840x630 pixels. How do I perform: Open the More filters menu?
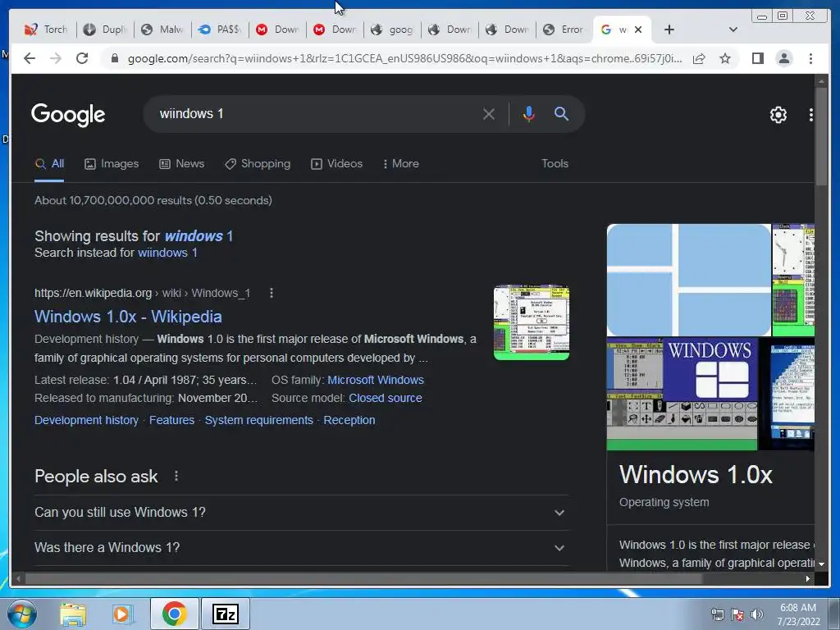[400, 164]
